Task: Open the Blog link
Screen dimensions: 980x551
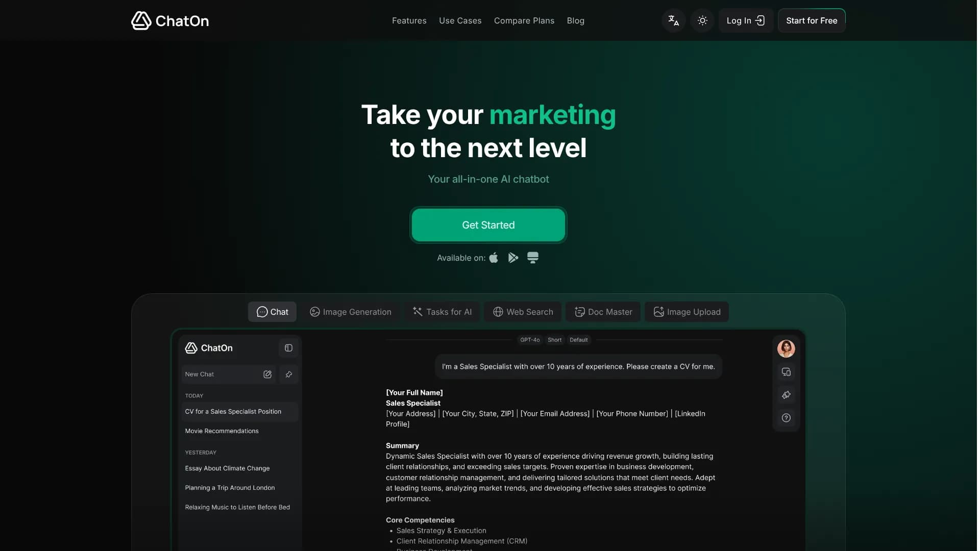Action: [x=576, y=20]
